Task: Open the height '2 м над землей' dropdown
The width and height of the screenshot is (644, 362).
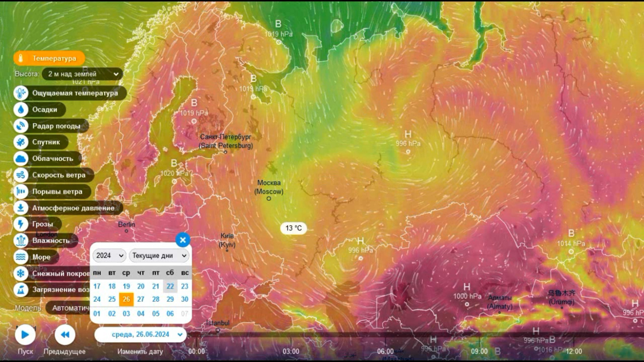Action: tap(83, 74)
